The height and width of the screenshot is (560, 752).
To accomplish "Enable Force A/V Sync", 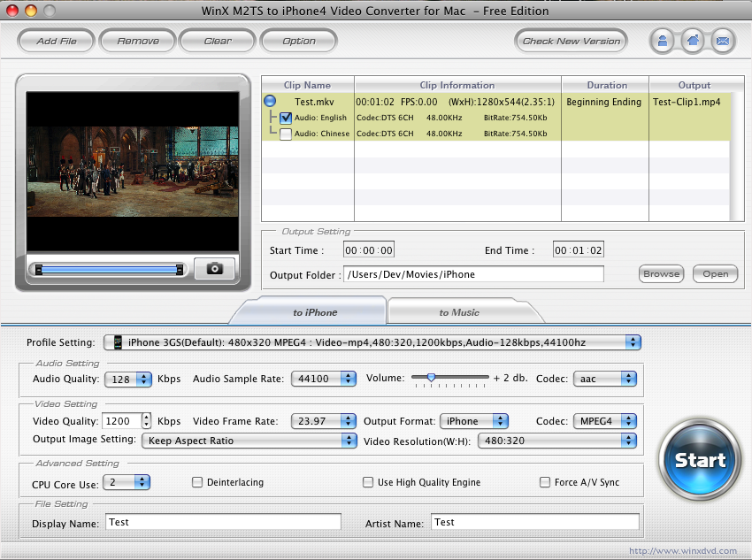I will pos(545,482).
